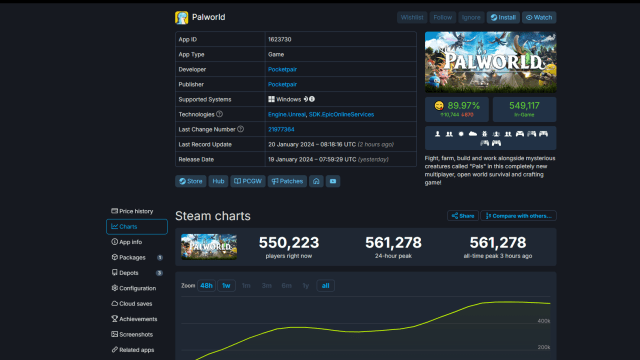
Task: Select the all zoom range
Action: click(325, 286)
